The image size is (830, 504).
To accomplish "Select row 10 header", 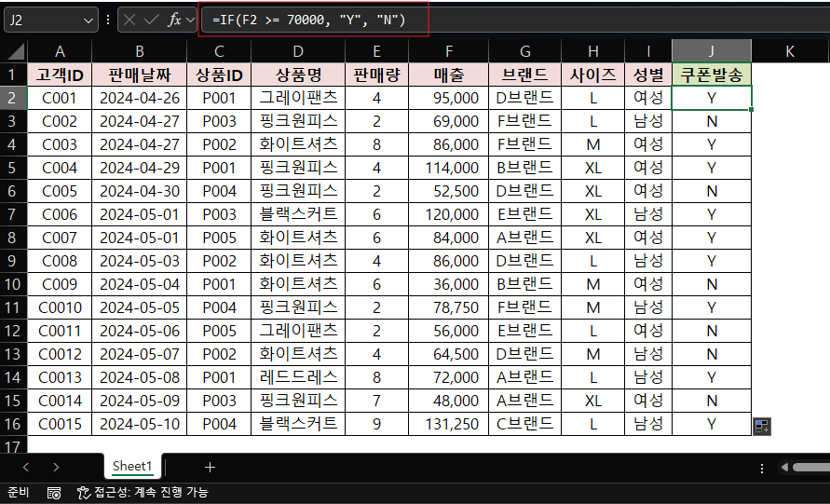I will pos(13,284).
